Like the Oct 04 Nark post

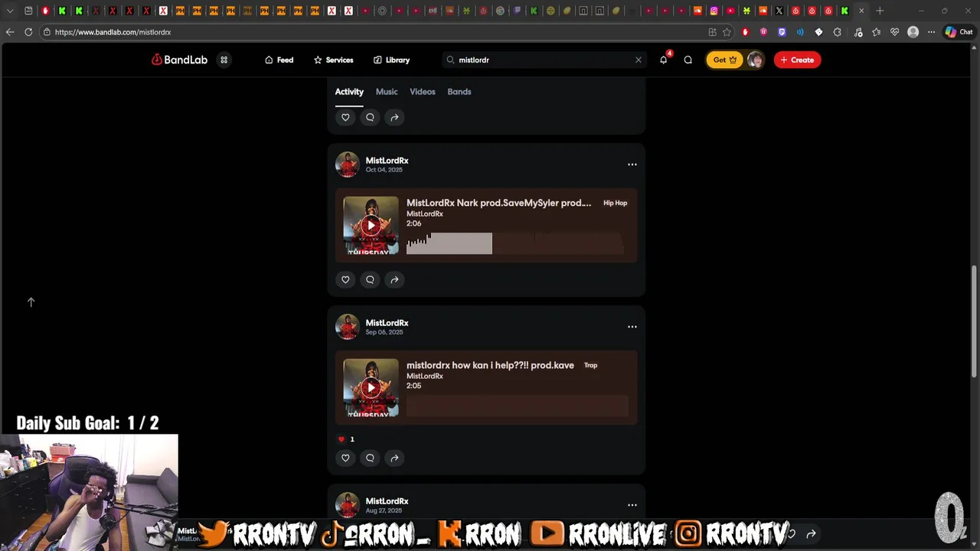tap(345, 279)
